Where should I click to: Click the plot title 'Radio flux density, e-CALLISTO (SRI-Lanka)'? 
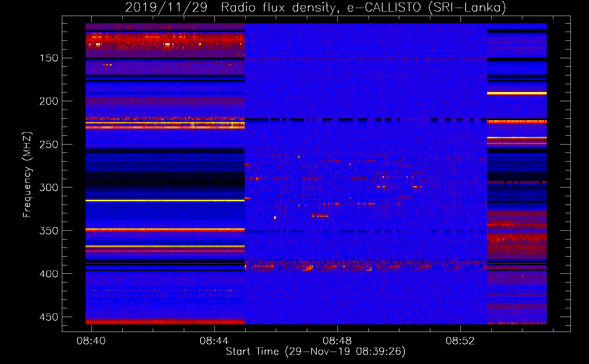363,8
